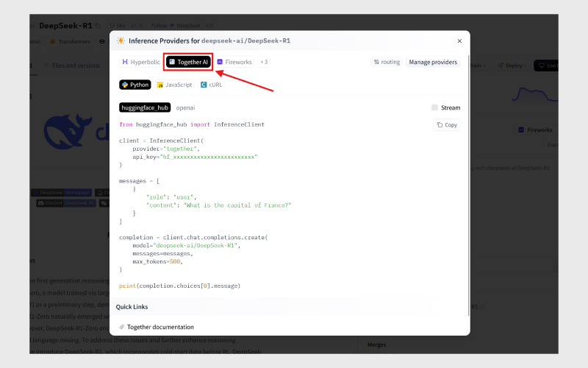Image resolution: width=588 pixels, height=368 pixels.
Task: Copy the code snippet
Action: point(447,125)
